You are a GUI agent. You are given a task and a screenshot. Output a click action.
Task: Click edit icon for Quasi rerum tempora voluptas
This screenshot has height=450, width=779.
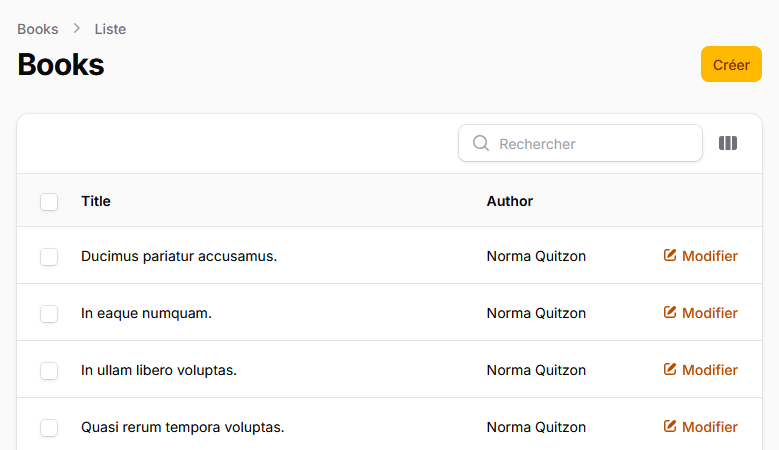coord(670,427)
